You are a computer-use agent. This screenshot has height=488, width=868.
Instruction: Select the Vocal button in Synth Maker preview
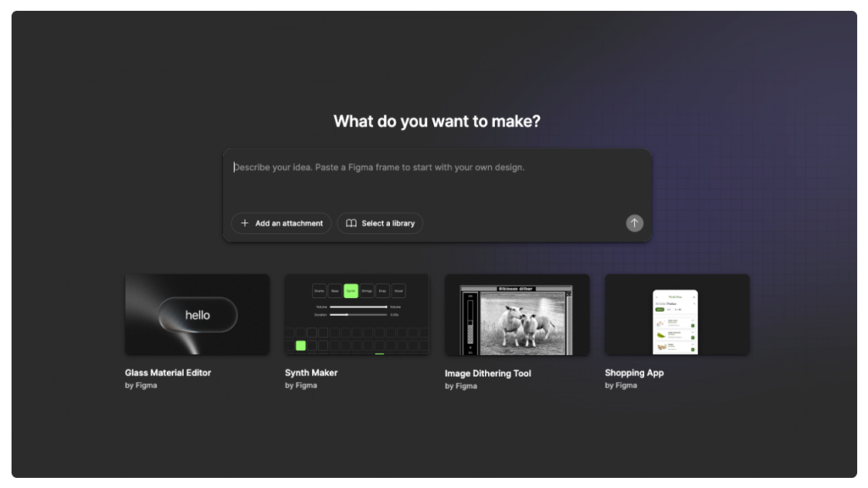pos(398,291)
